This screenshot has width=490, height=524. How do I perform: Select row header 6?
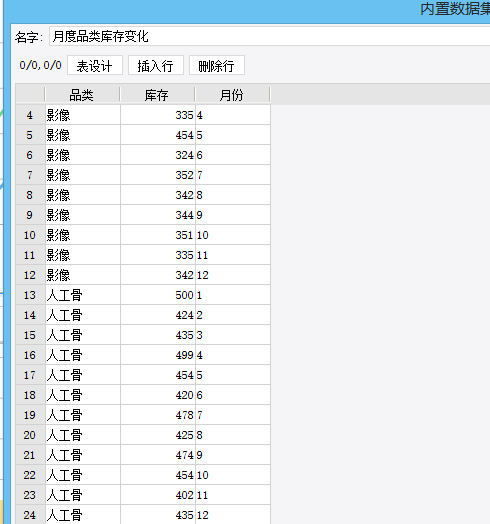30,155
